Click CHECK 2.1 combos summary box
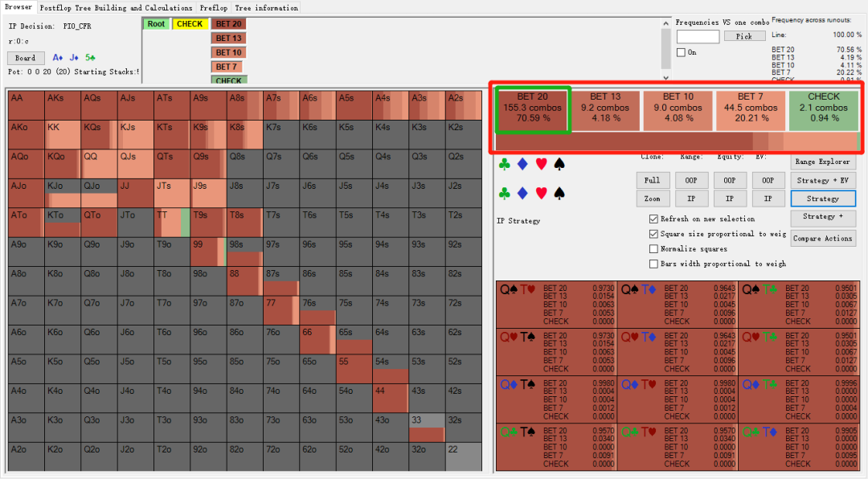The height and width of the screenshot is (479, 868). (x=824, y=111)
